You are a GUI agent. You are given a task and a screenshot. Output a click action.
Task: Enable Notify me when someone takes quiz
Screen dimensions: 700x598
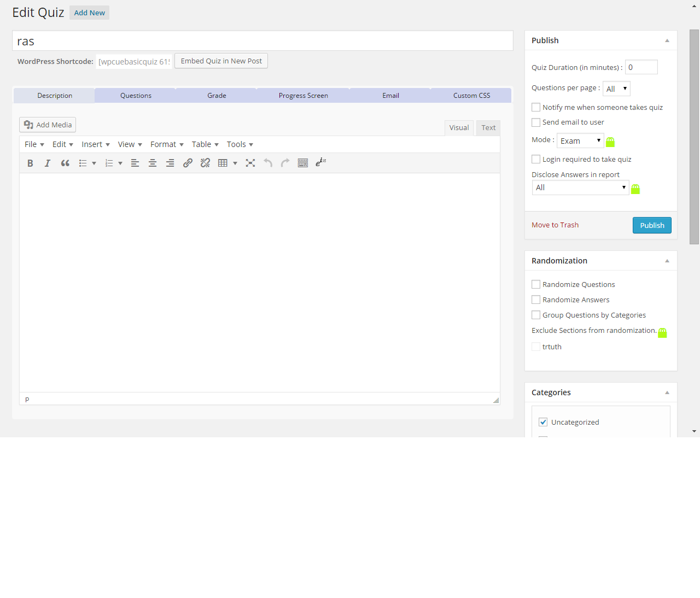pyautogui.click(x=536, y=107)
